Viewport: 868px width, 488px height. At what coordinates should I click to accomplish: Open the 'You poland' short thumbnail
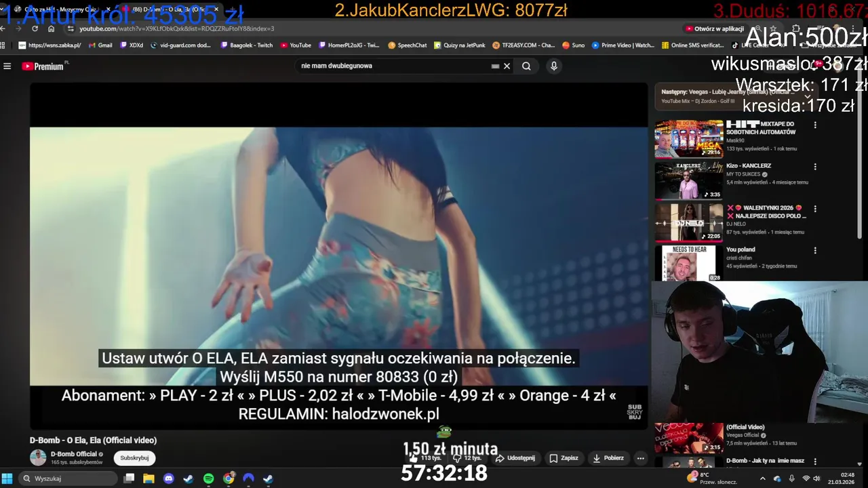click(x=689, y=264)
